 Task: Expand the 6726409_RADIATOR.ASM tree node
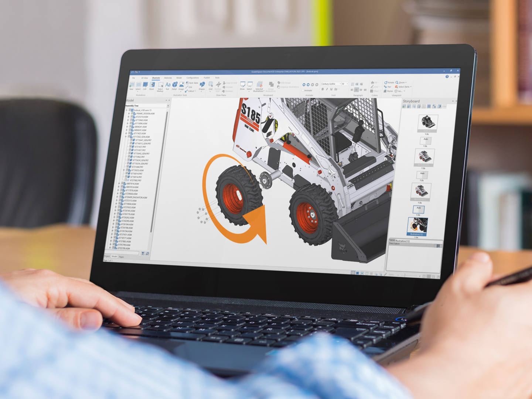point(117,197)
